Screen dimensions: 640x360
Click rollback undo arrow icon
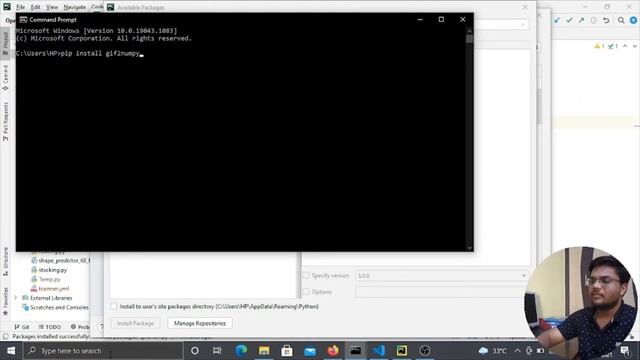click(606, 20)
